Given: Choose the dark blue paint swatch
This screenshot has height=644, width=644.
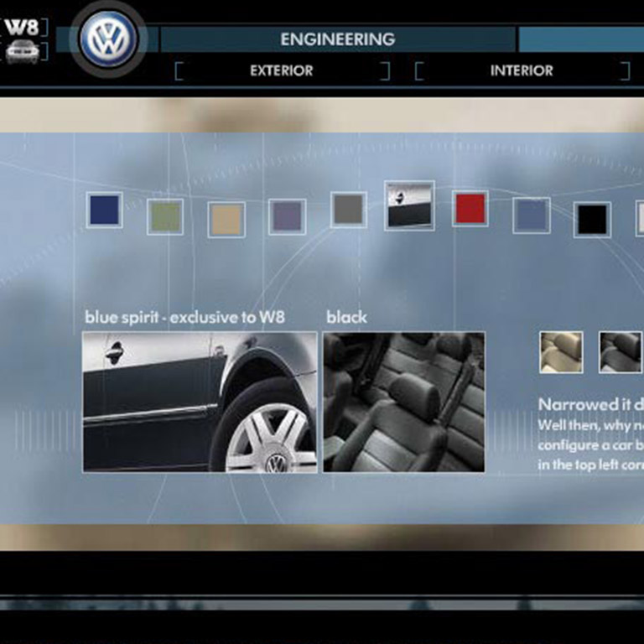Looking at the screenshot, I should coord(104,210).
